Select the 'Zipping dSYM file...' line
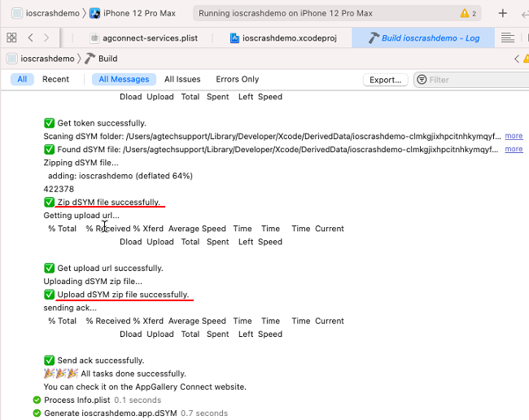This screenshot has height=420, width=529. click(x=81, y=163)
